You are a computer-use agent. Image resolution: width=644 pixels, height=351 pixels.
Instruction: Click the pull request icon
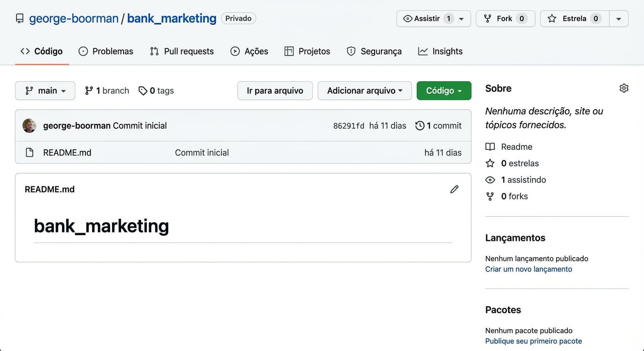(155, 51)
